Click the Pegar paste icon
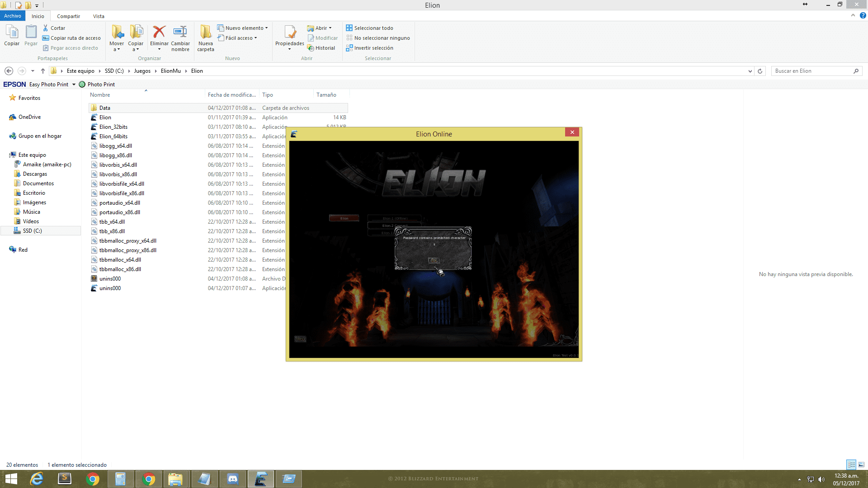The width and height of the screenshot is (868, 488). [x=31, y=35]
